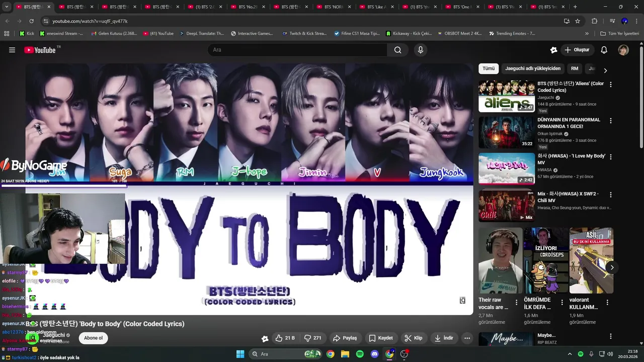Go to the YouTube home logo
The image size is (644, 362).
[40, 50]
